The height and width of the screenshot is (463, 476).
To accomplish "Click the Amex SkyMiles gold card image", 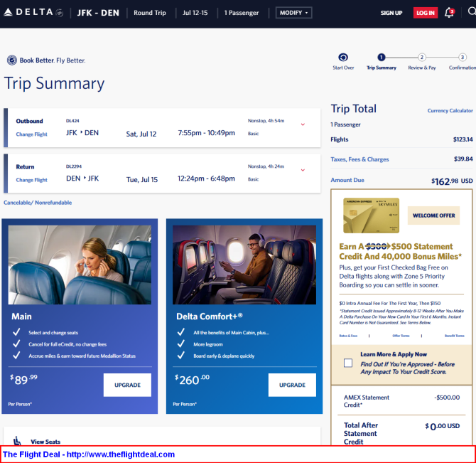I will (x=371, y=215).
